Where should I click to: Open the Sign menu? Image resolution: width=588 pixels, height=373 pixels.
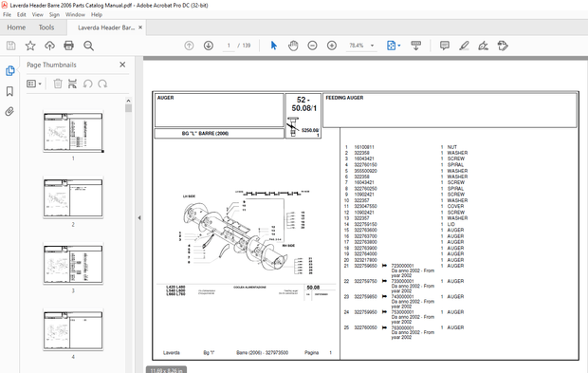54,14
